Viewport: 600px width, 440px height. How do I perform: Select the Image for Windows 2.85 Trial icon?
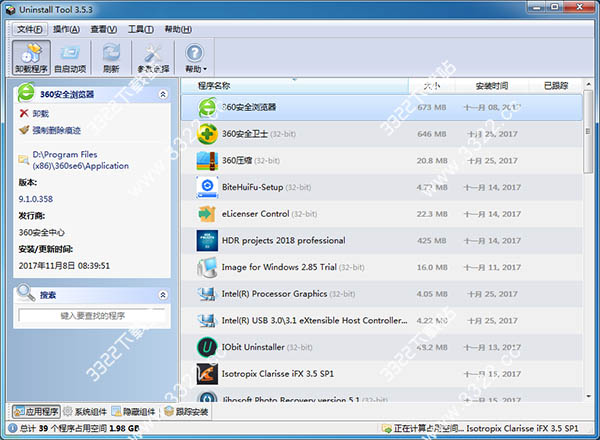[x=207, y=267]
